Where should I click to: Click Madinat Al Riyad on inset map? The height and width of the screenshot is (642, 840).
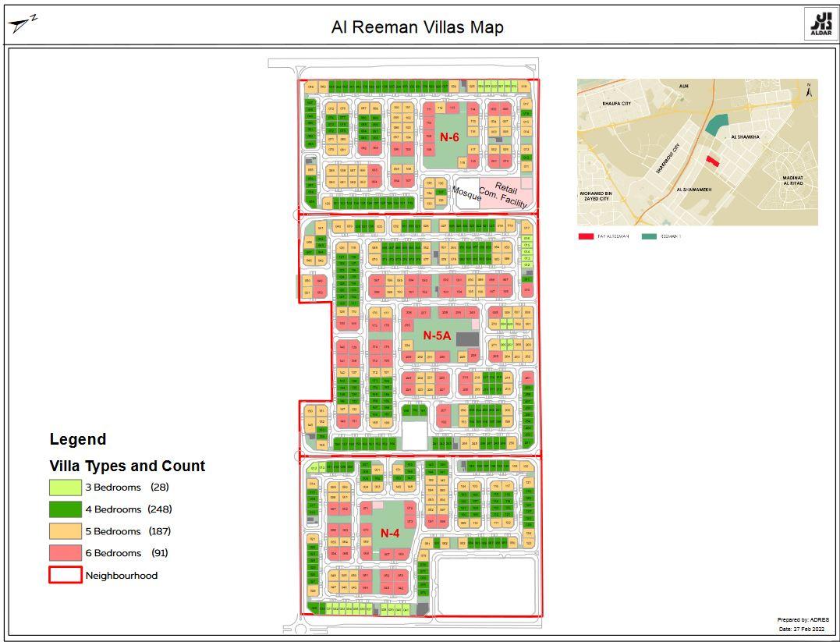[792, 180]
